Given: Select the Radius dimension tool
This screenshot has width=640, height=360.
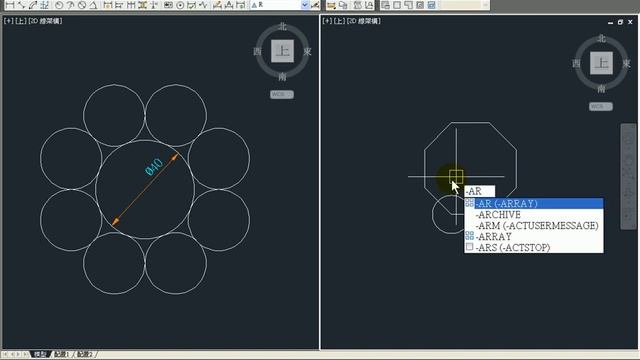Looking at the screenshot, I should coord(59,5).
